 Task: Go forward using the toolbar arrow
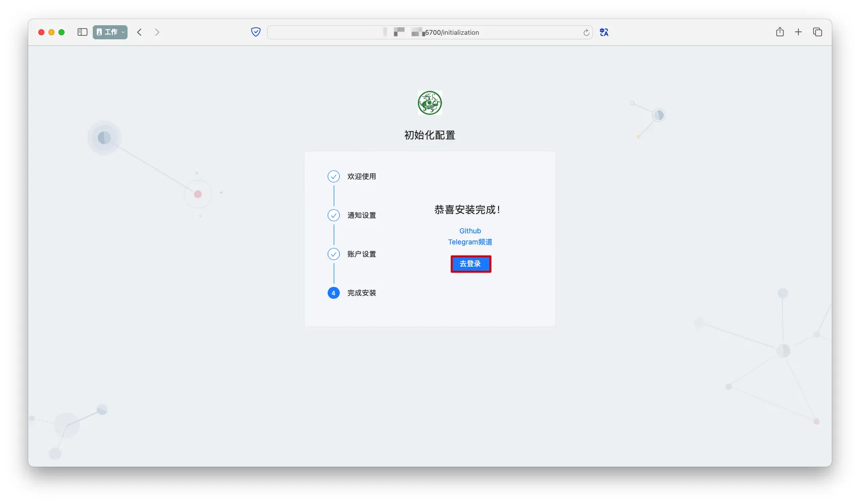pyautogui.click(x=157, y=32)
